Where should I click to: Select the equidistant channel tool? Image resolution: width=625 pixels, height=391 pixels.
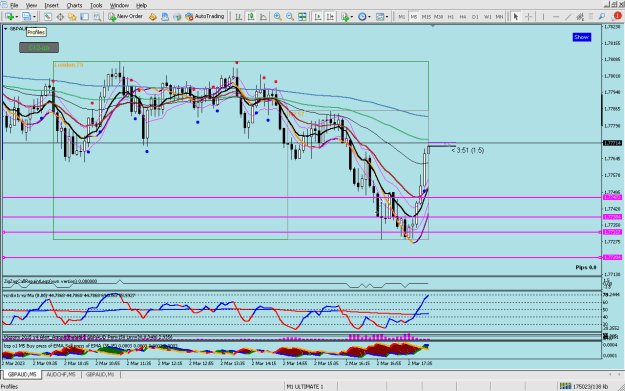580,17
